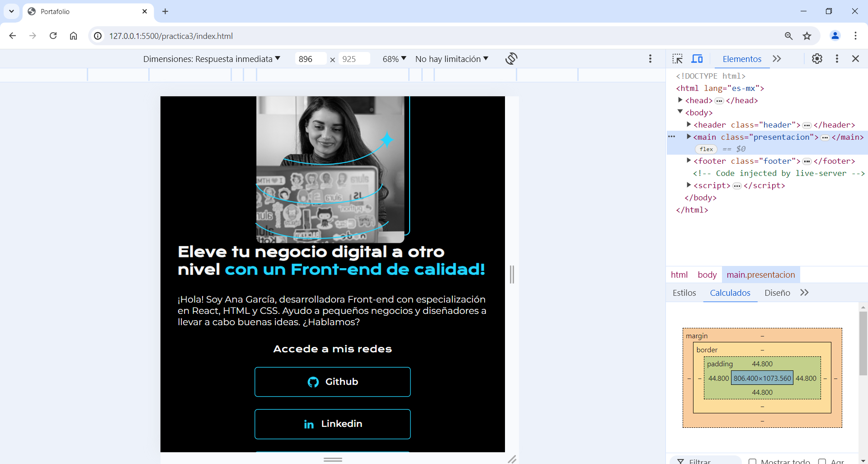This screenshot has width=868, height=464.
Task: Expand the head element
Action: [x=680, y=100]
